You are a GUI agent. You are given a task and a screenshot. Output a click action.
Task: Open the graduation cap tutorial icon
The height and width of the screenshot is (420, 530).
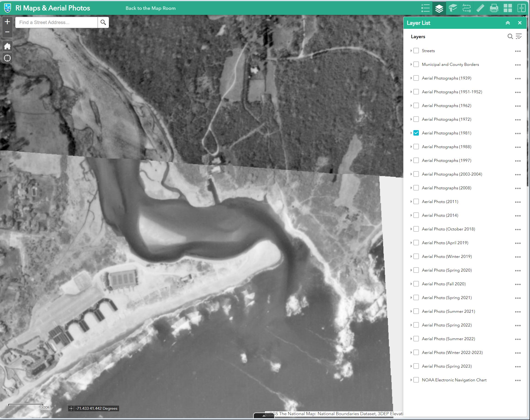[452, 8]
